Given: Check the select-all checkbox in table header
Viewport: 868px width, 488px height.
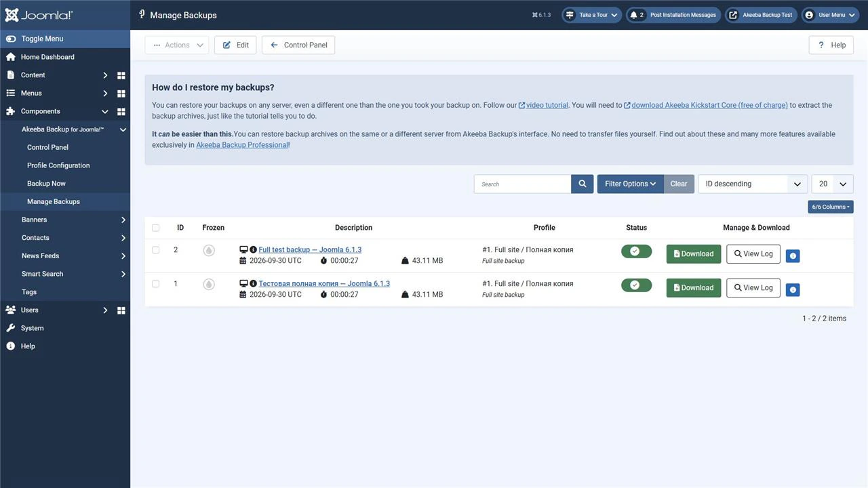Looking at the screenshot, I should coord(156,228).
